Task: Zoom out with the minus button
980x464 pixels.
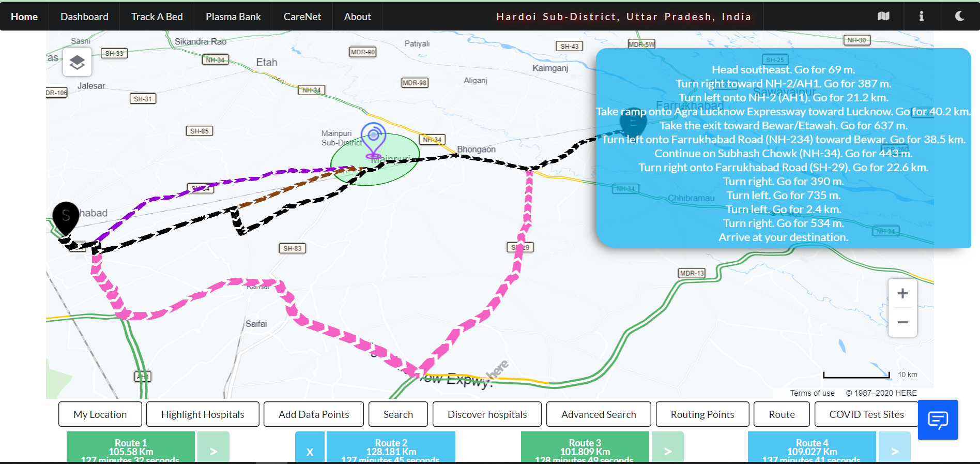Action: (x=902, y=322)
